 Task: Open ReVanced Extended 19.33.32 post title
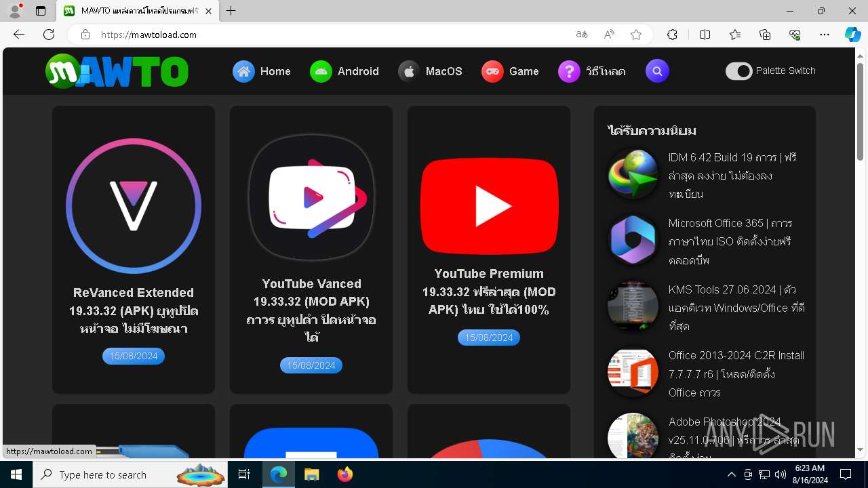coord(134,311)
